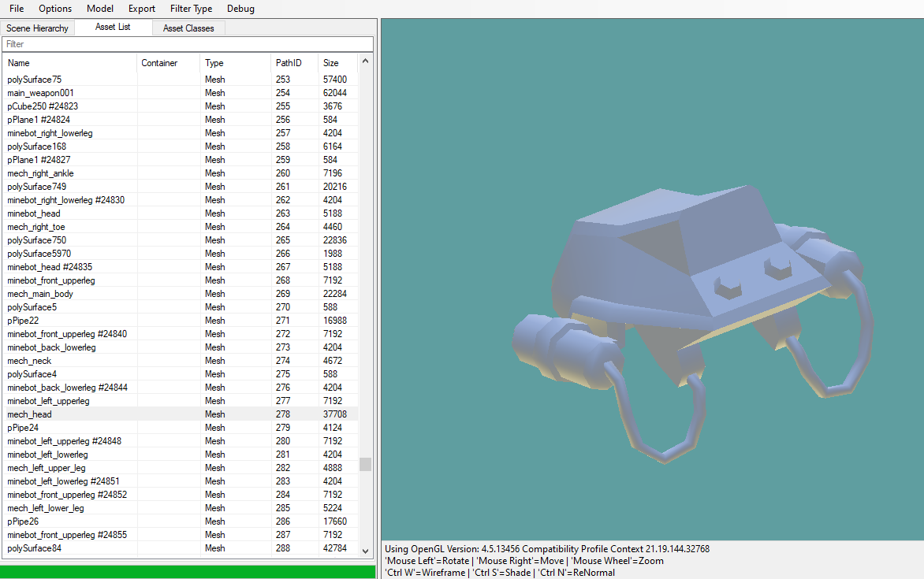Click the PathID value 269
Viewport: 924px width, 579px height.
283,294
